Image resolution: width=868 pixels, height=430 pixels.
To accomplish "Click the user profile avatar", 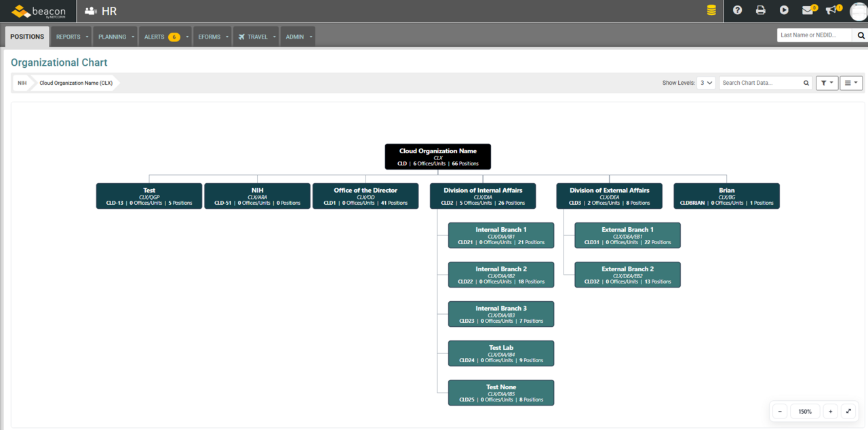I will click(856, 11).
